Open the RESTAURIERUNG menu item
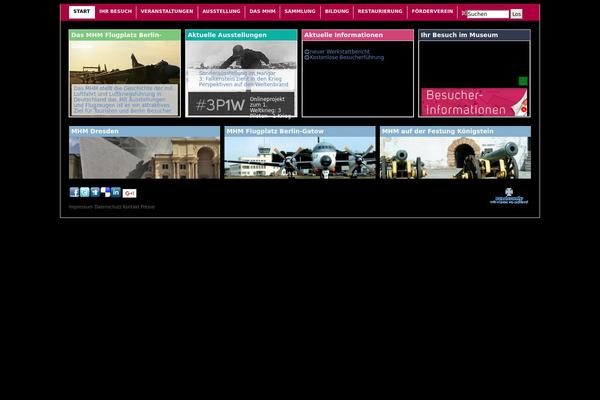600x400 pixels. 380,11
